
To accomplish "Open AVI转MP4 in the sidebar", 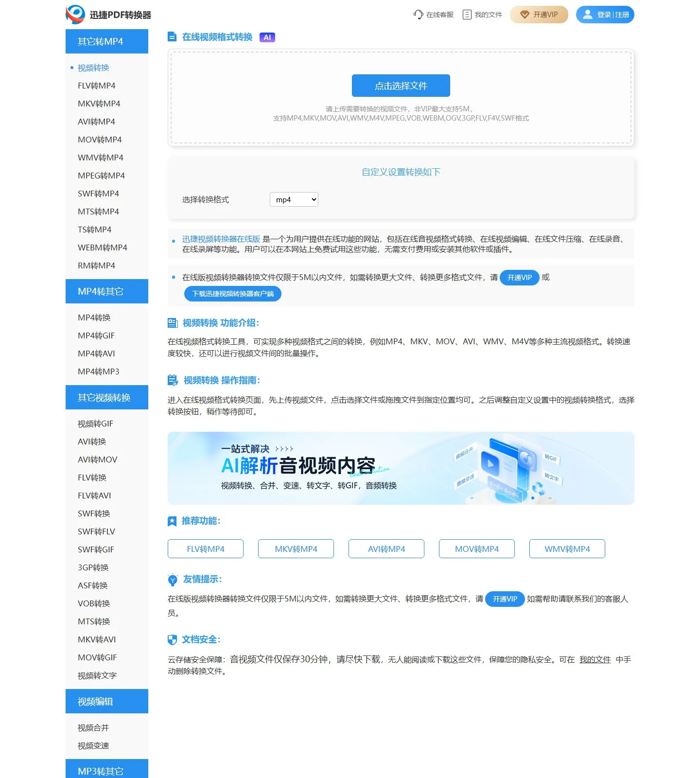I will [x=96, y=122].
